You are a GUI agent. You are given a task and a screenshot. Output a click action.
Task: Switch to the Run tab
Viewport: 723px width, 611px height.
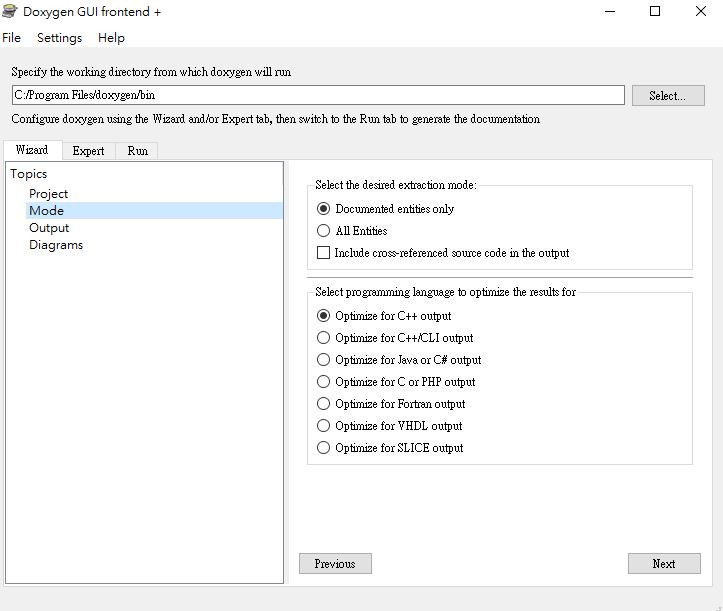coord(137,151)
